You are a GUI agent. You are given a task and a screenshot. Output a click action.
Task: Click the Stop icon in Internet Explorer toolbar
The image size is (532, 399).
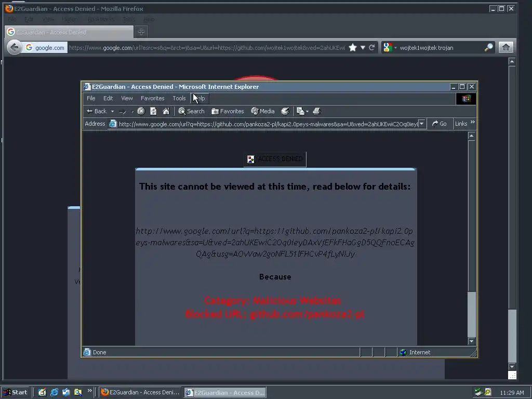tap(141, 111)
